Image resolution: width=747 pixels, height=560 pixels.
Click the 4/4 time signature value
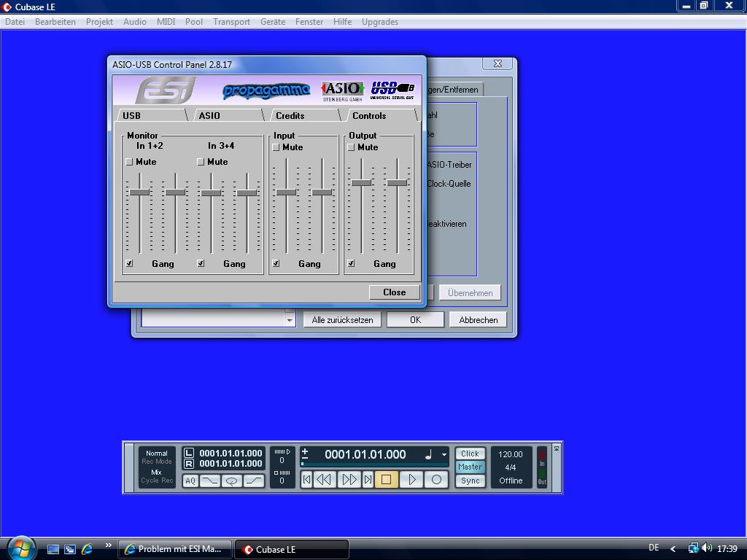[510, 467]
